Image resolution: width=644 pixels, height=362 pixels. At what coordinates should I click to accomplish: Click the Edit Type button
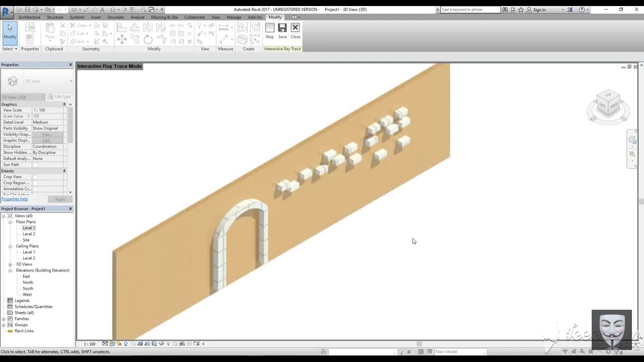(x=60, y=97)
